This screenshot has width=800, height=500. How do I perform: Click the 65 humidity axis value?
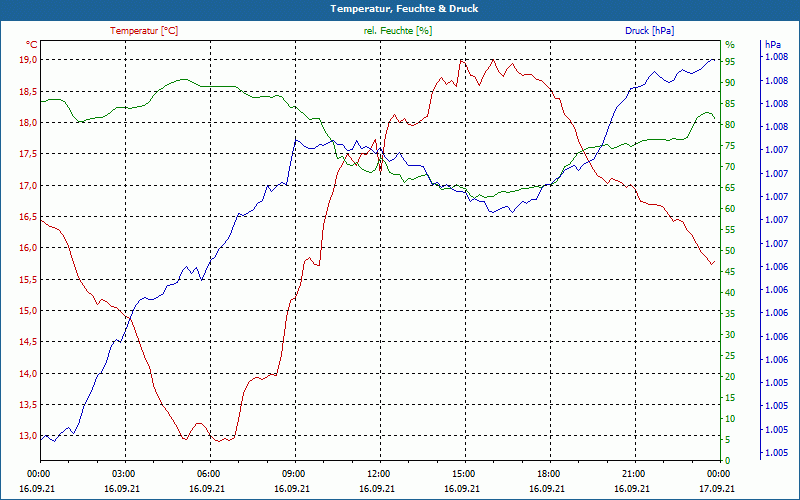point(730,188)
